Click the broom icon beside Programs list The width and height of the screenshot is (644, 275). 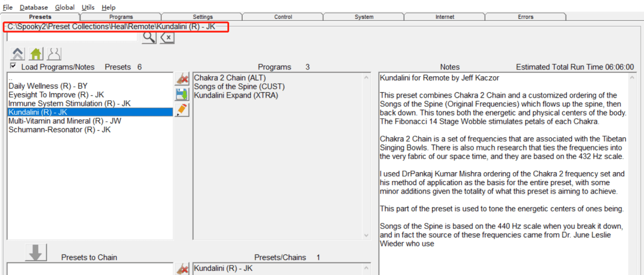click(182, 79)
